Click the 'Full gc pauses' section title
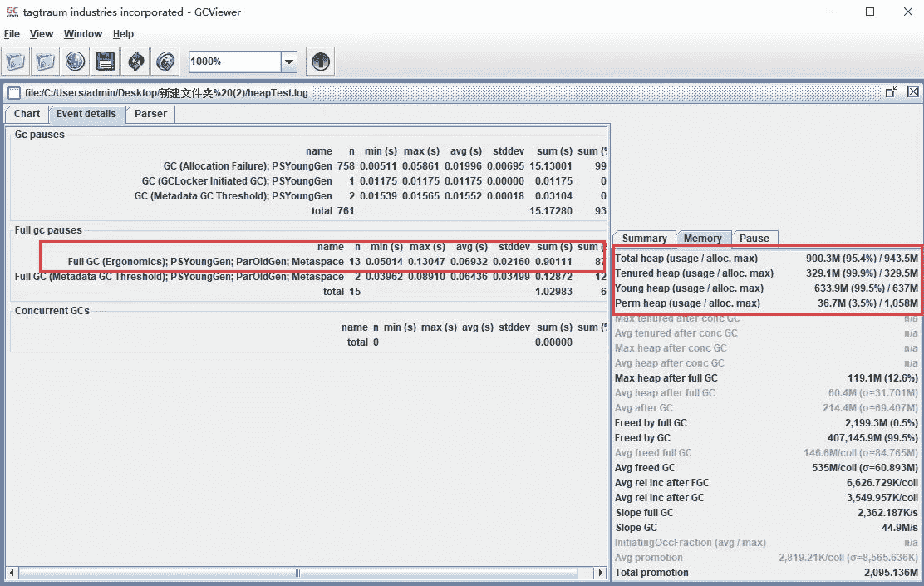 48,230
